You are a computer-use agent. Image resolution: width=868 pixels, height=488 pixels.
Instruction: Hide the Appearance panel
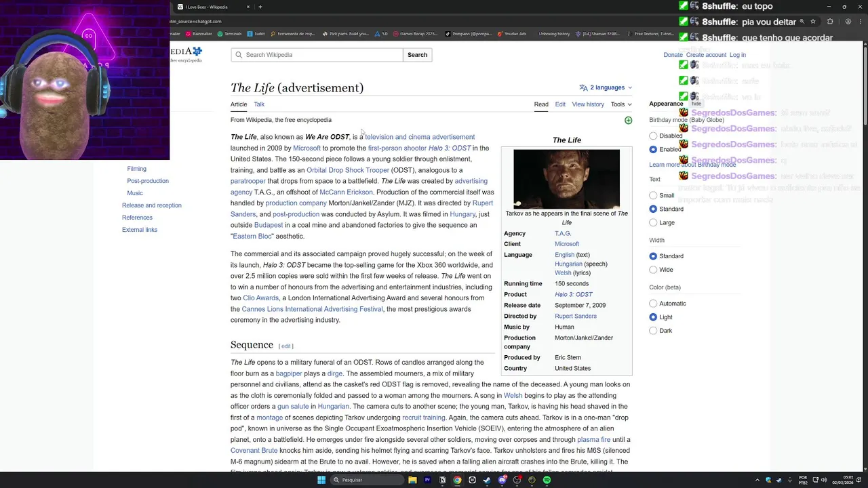[696, 104]
